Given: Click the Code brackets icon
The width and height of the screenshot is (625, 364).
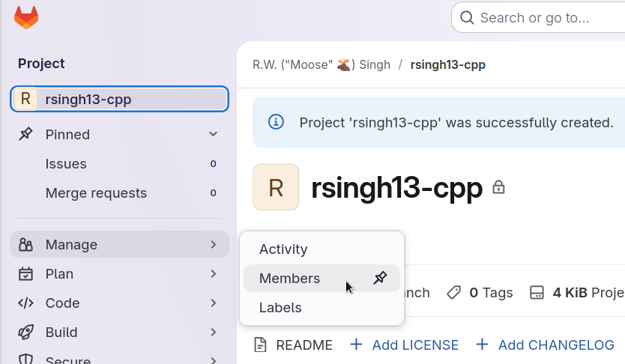Looking at the screenshot, I should (x=25, y=303).
